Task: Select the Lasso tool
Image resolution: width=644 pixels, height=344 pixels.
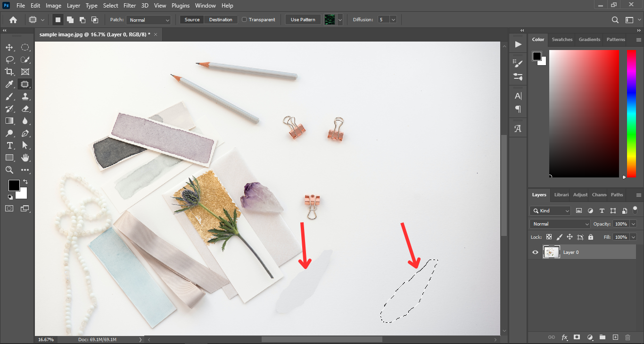Action: point(9,59)
